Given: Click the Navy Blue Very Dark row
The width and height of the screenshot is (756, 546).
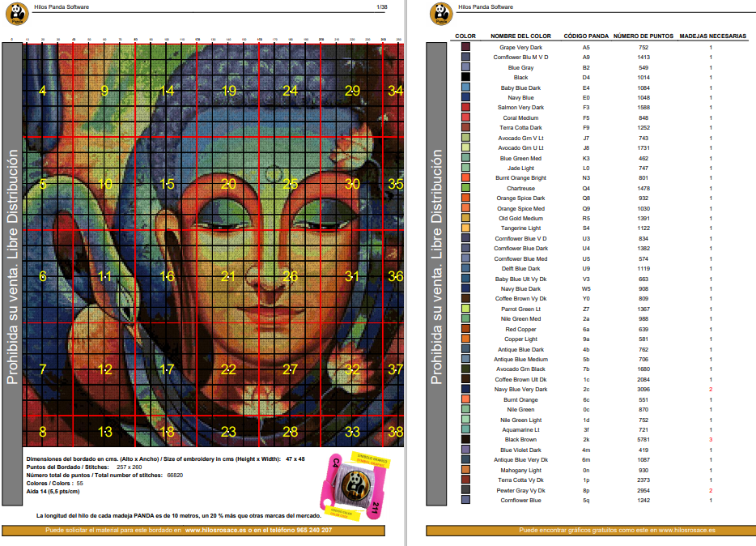Looking at the screenshot, I should tap(601, 389).
